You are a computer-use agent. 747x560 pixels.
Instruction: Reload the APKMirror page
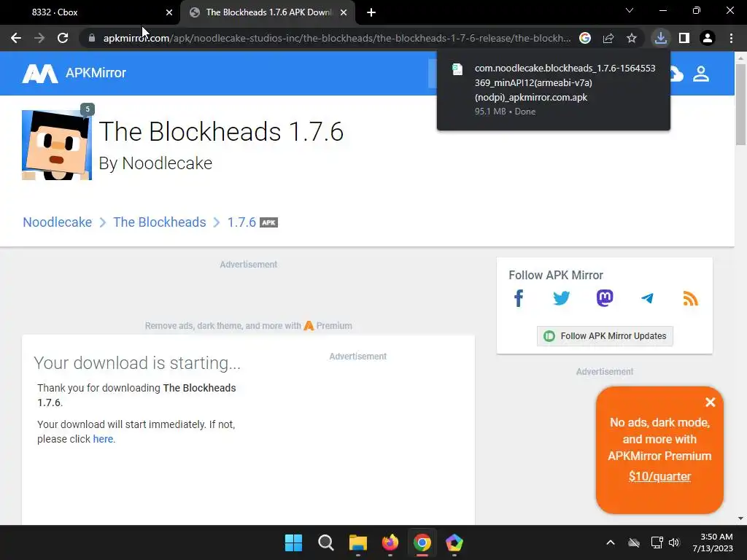coord(63,38)
